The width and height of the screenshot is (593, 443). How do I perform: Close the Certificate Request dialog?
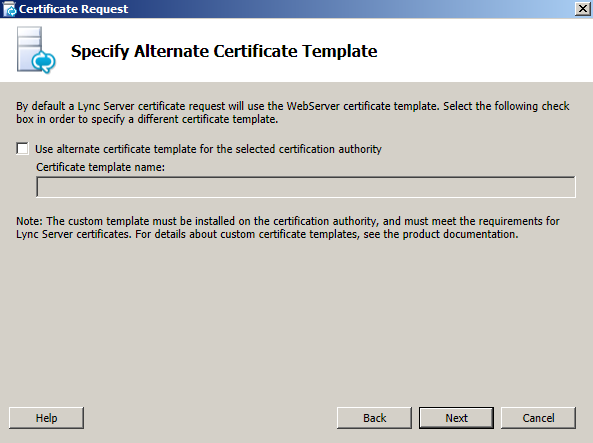click(x=583, y=9)
